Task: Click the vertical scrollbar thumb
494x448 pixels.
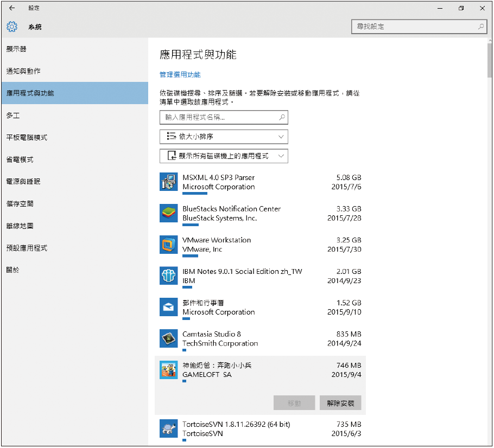Action: coord(489,60)
